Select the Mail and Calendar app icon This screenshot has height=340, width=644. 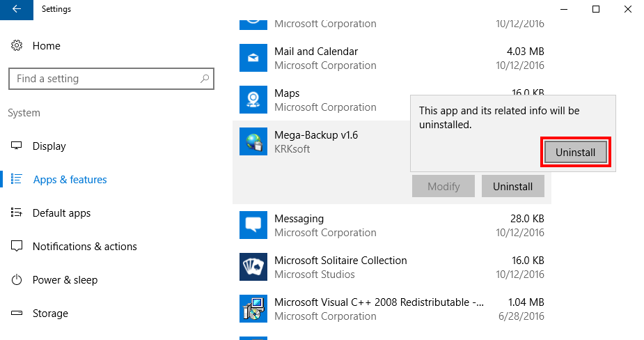[x=253, y=58]
